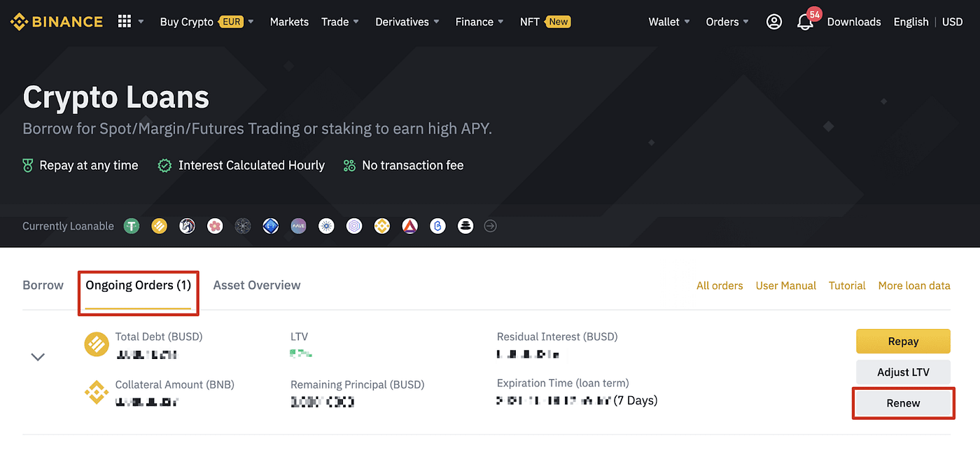
Task: Open Downloads in top bar
Action: [854, 22]
